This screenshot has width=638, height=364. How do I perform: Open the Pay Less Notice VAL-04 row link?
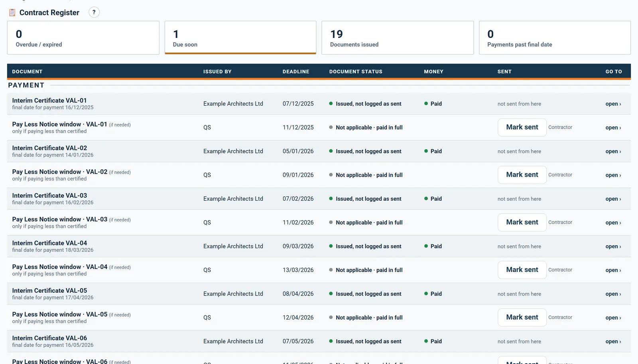click(613, 270)
